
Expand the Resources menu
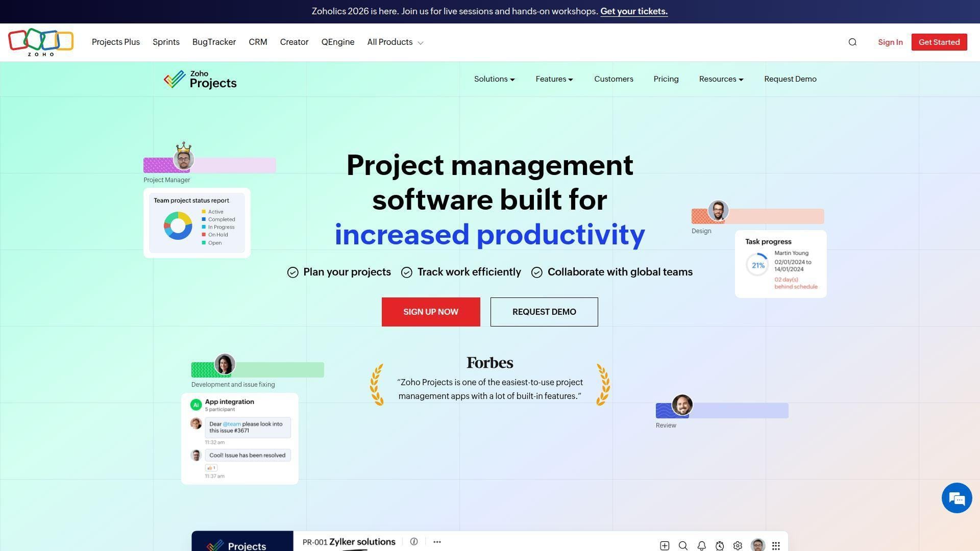(721, 79)
